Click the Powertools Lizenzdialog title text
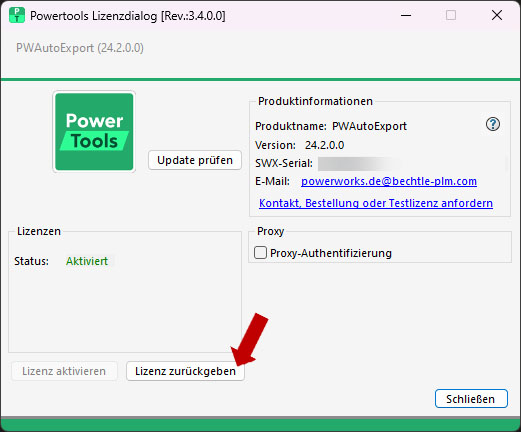521x432 pixels. (128, 16)
